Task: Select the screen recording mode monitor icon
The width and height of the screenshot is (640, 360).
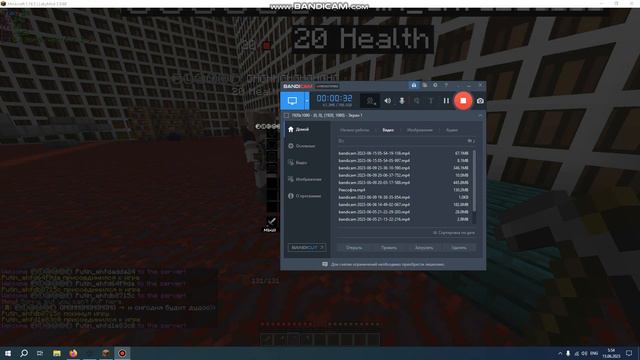Action: (x=292, y=101)
